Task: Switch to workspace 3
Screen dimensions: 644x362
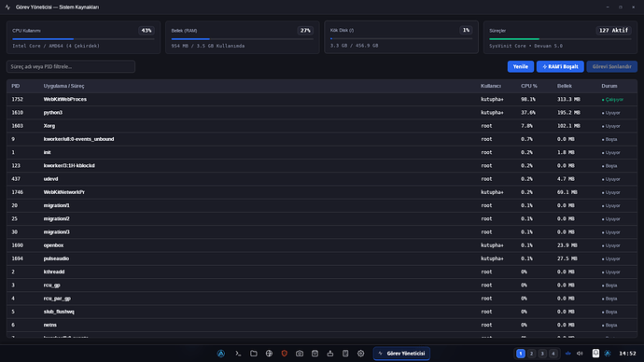Action: (x=542, y=354)
